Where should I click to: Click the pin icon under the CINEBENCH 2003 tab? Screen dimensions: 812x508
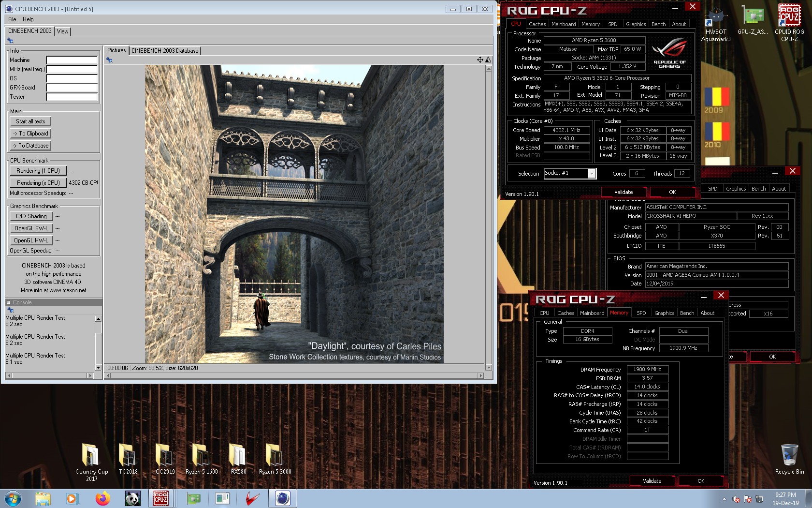click(x=10, y=41)
